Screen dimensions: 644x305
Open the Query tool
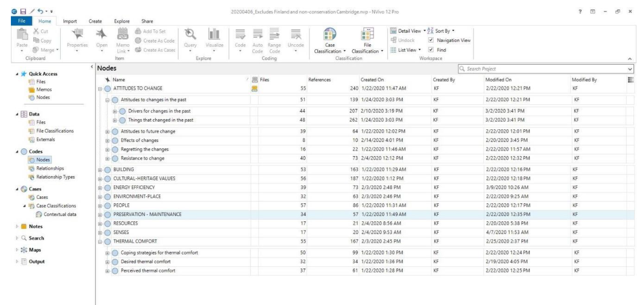pos(190,34)
